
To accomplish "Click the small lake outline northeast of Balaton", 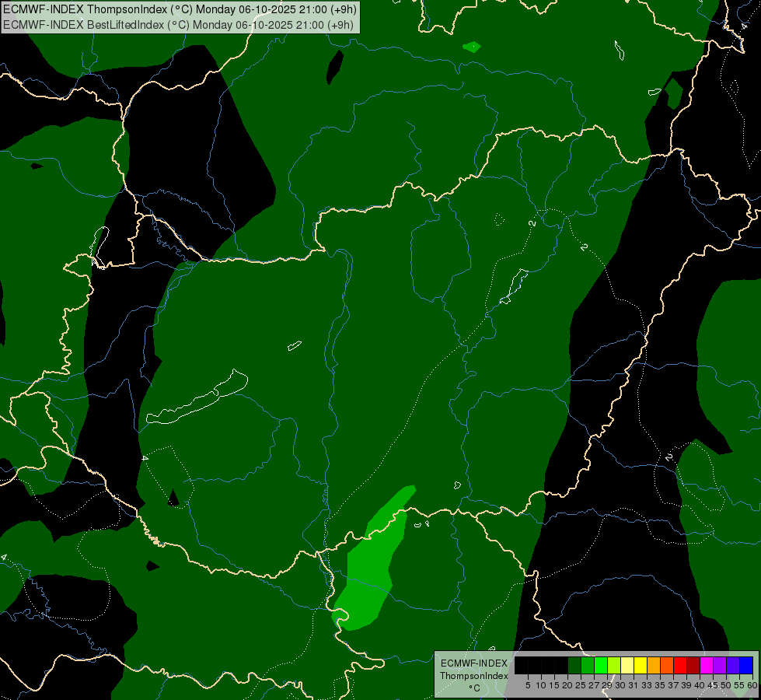I will [x=295, y=345].
